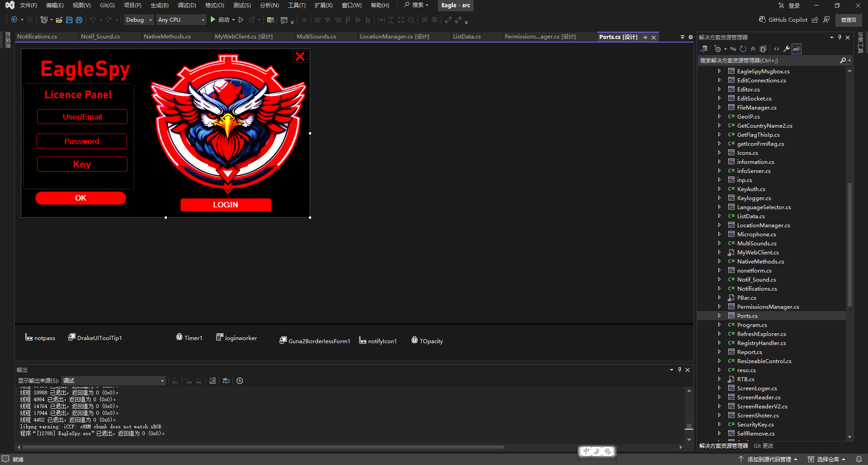Open the 调试(D) Debug menu
868x465 pixels.
tap(187, 5)
